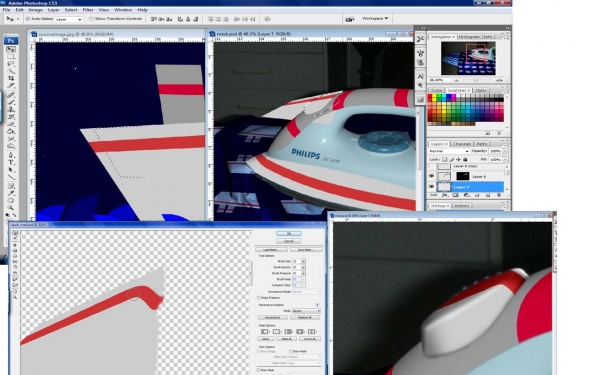Enable Show Transform Controls checkbox
The width and height of the screenshot is (600, 375).
[91, 19]
